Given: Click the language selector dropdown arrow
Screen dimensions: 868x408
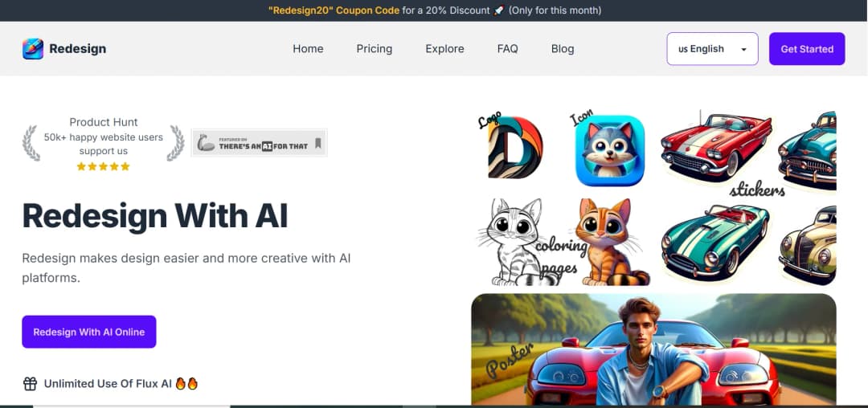Looking at the screenshot, I should click(743, 50).
